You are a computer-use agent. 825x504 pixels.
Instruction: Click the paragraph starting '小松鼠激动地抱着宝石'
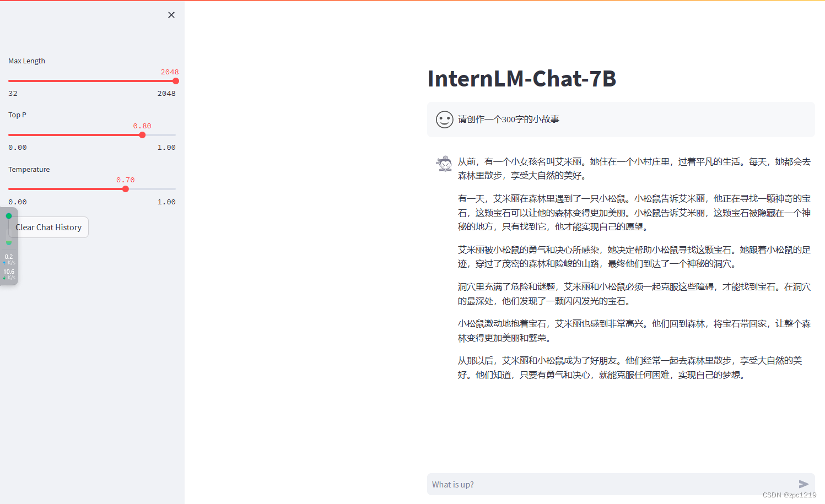point(634,331)
